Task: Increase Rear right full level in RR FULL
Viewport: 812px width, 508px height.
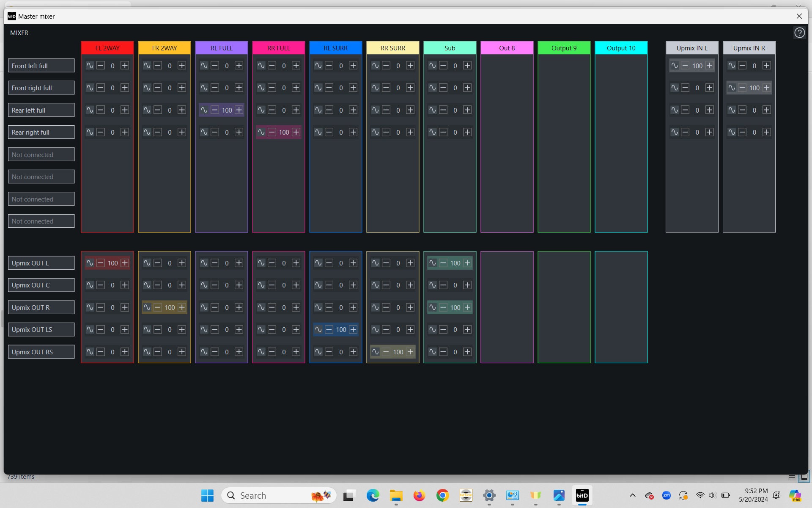Action: pyautogui.click(x=296, y=132)
